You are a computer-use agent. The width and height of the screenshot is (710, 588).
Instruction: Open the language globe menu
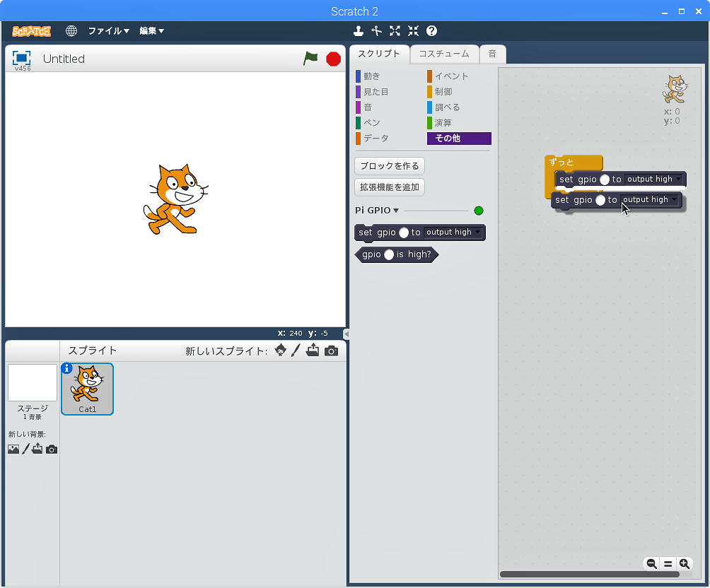[x=71, y=31]
